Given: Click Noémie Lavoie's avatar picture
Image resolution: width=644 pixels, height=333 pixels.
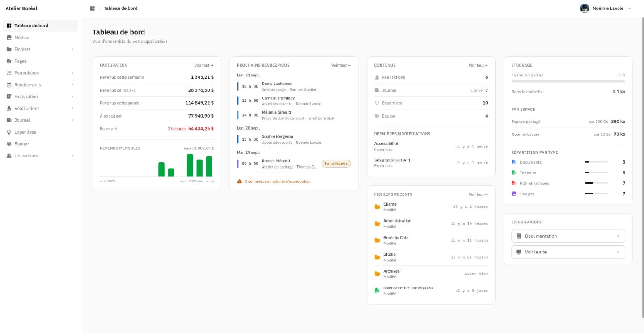Looking at the screenshot, I should [585, 8].
